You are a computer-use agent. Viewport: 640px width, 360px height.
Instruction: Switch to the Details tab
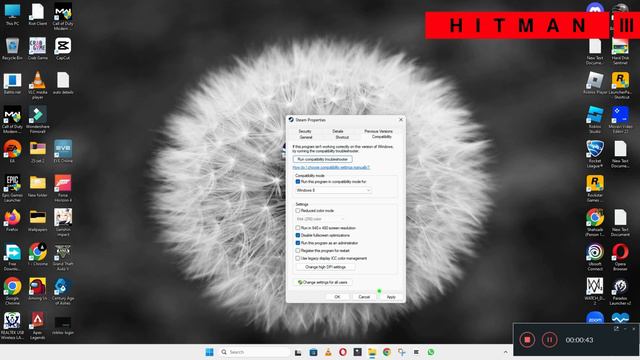[338, 131]
